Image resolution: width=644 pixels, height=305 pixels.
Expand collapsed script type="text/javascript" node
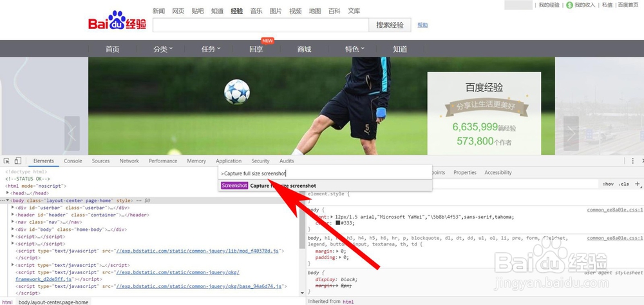(13, 265)
